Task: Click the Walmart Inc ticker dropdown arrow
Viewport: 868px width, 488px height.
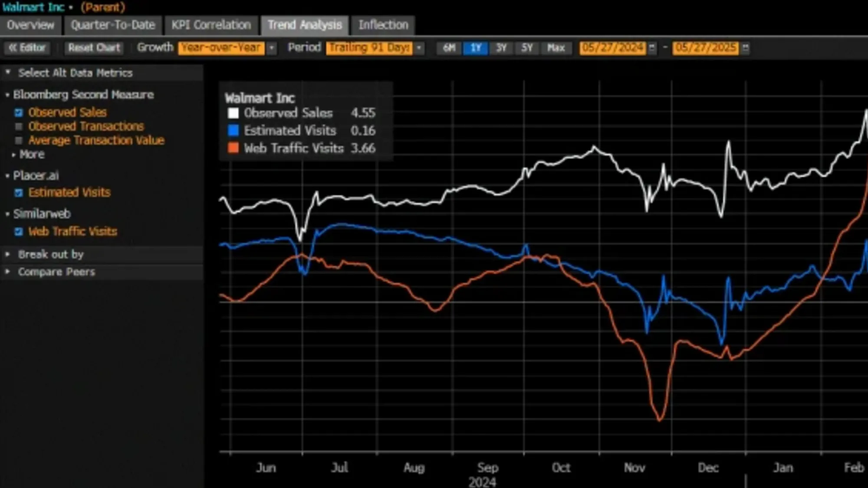Action: point(71,7)
